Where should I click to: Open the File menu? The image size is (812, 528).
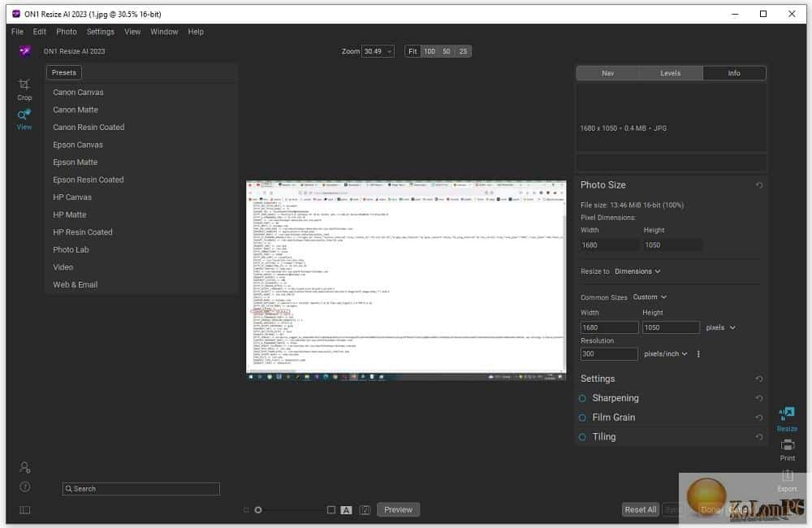click(x=17, y=32)
